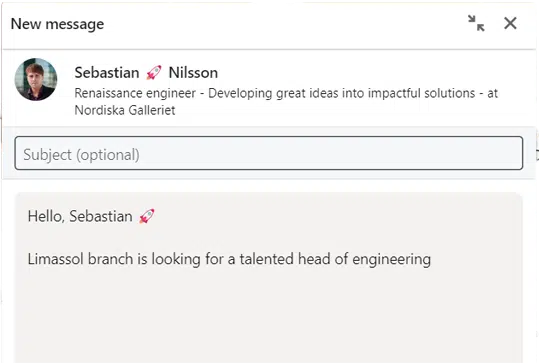Screen dimensions: 539x363
Task: Click the New message header title
Action: [57, 24]
